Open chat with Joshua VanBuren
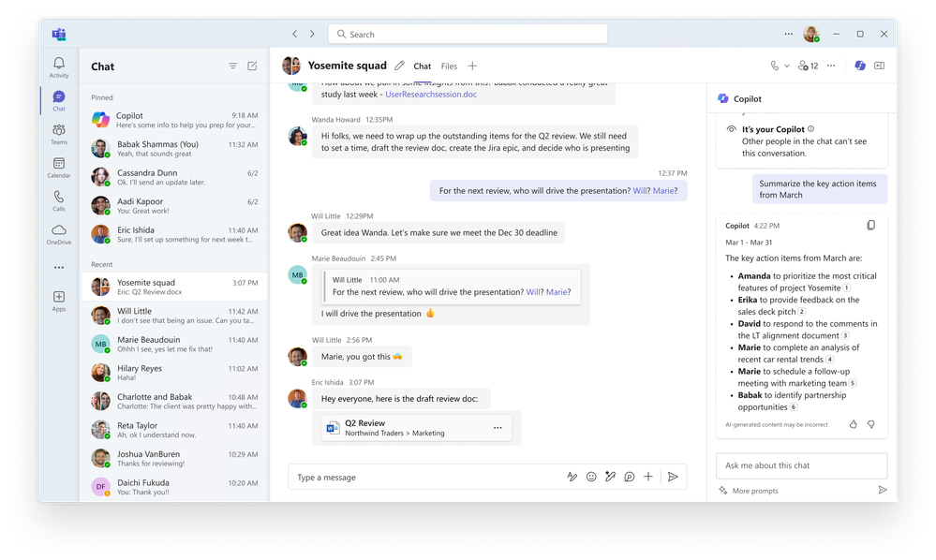This screenshot has width=936, height=560. [x=173, y=459]
